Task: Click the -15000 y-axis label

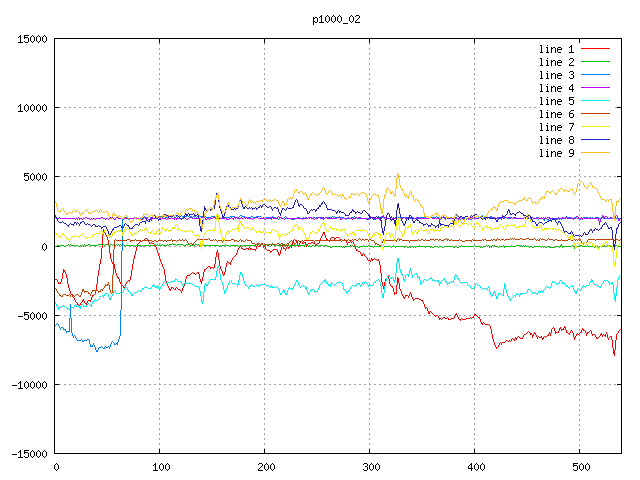Action: pos(28,454)
